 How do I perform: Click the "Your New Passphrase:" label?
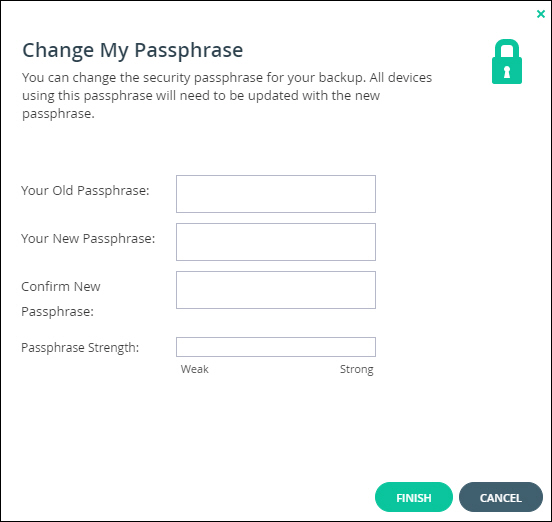(88, 239)
